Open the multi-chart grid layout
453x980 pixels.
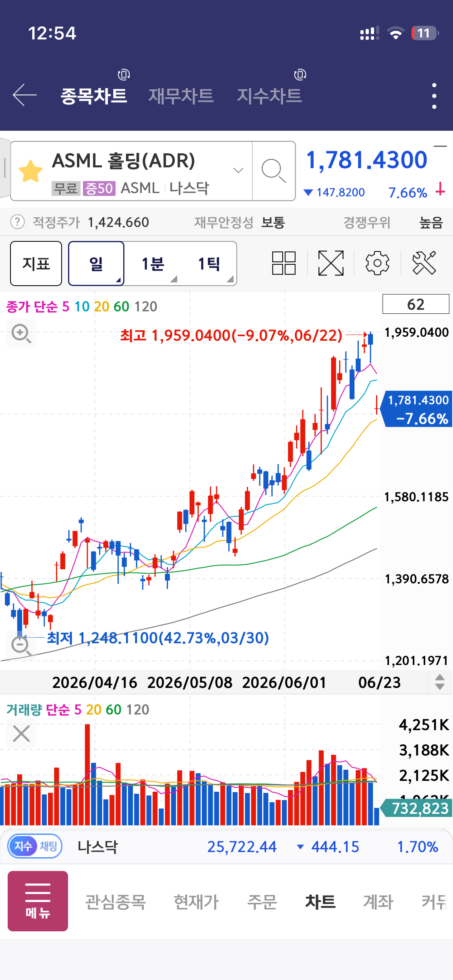point(284,263)
